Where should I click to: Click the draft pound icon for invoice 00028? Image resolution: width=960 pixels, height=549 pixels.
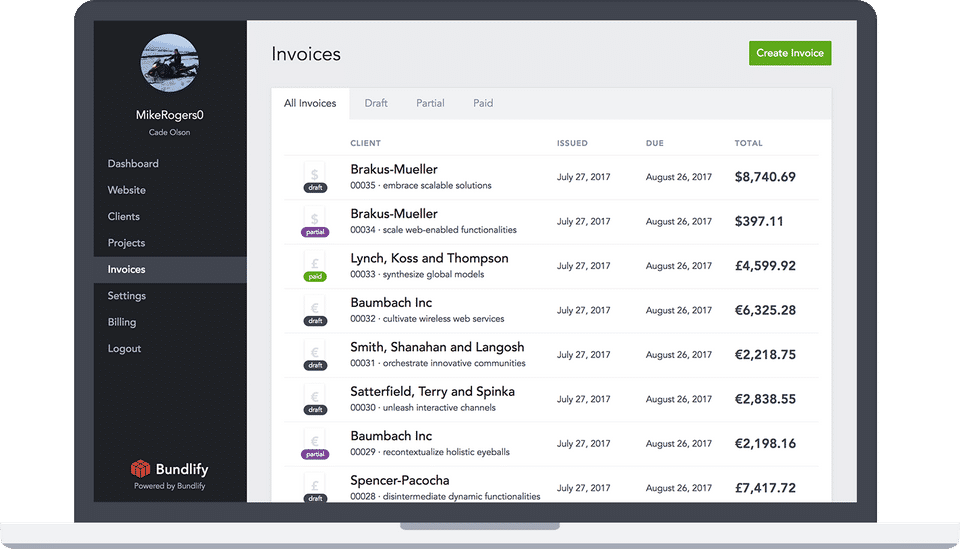click(x=315, y=488)
